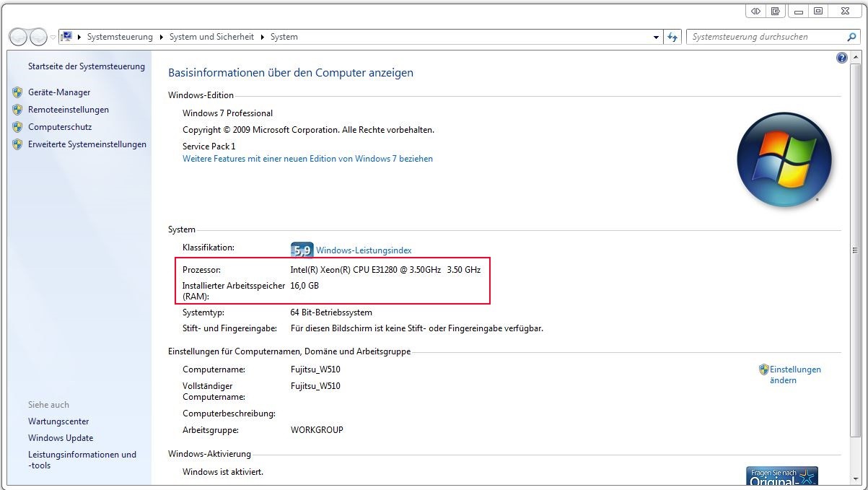Open Remoteeinstellungen link
Screen dimensions: 868x490
[x=69, y=110]
